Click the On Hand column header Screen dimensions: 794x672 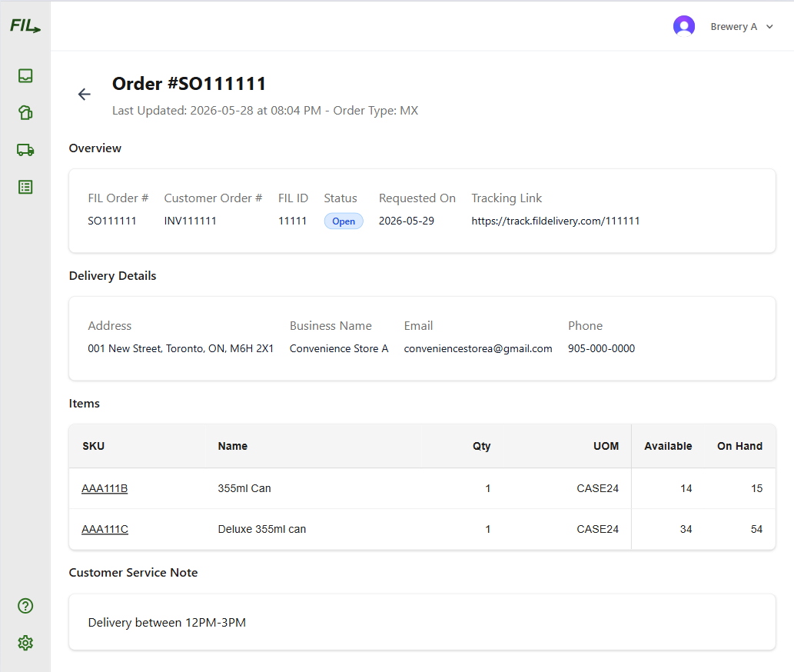740,446
